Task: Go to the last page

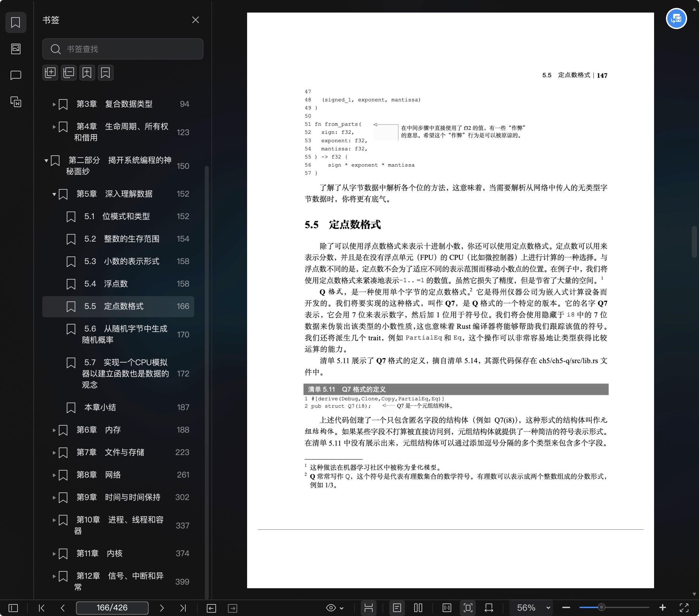Action: [x=183, y=608]
